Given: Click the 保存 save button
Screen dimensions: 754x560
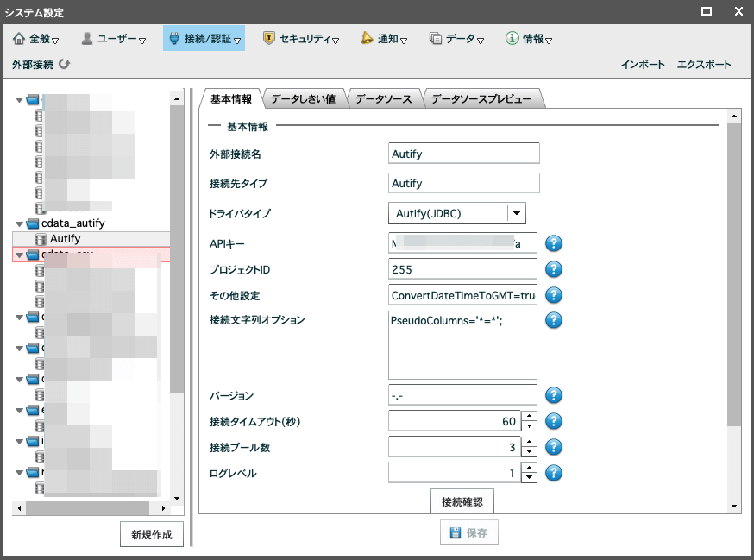Looking at the screenshot, I should click(x=468, y=532).
